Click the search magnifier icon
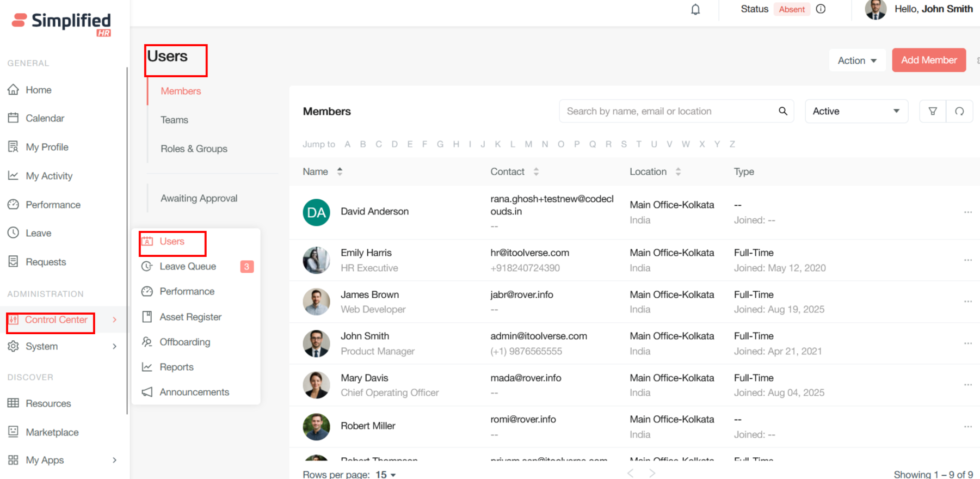This screenshot has width=980, height=479. 782,111
